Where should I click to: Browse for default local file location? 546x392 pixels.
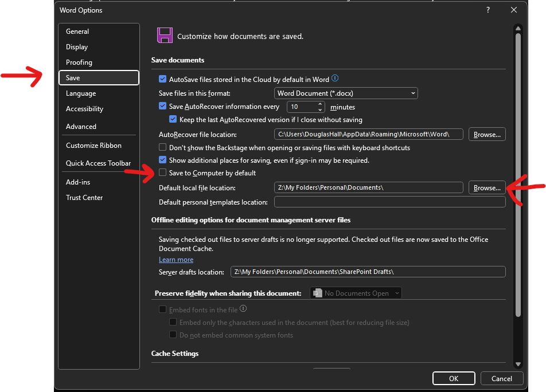coord(487,188)
